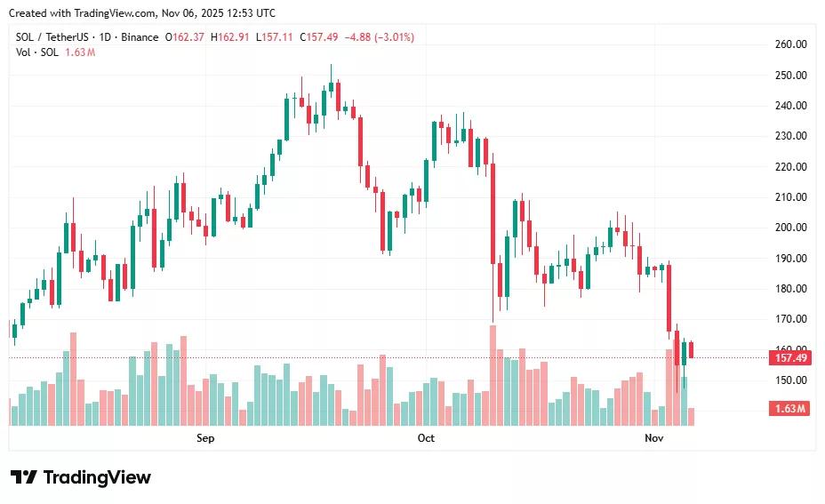Click the Nov label on the time axis
The height and width of the screenshot is (504, 825).
pos(654,438)
